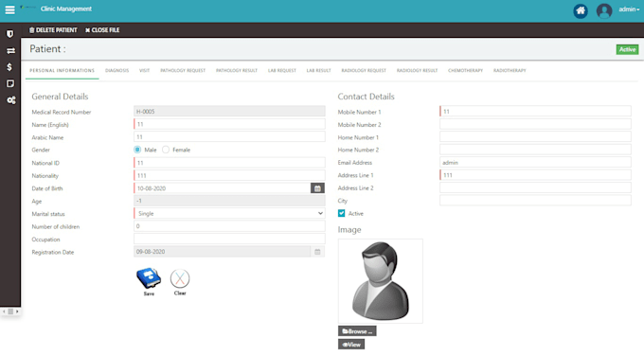Click the Arabic Name field

pyautogui.click(x=229, y=136)
